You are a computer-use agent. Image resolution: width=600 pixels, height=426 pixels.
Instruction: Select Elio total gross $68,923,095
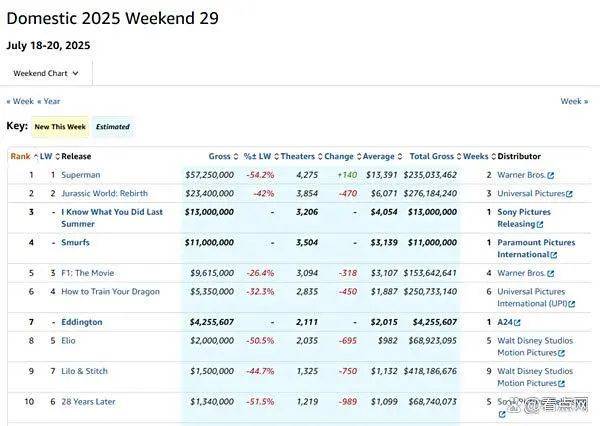tap(432, 340)
